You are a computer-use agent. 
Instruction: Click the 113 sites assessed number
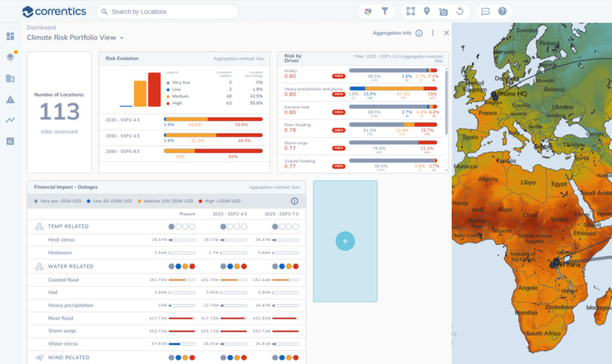[x=59, y=112]
